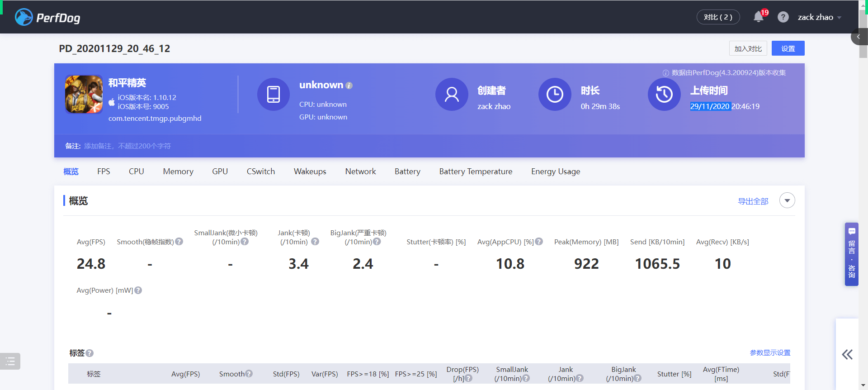Click the info icon next to unknown device

tap(349, 86)
